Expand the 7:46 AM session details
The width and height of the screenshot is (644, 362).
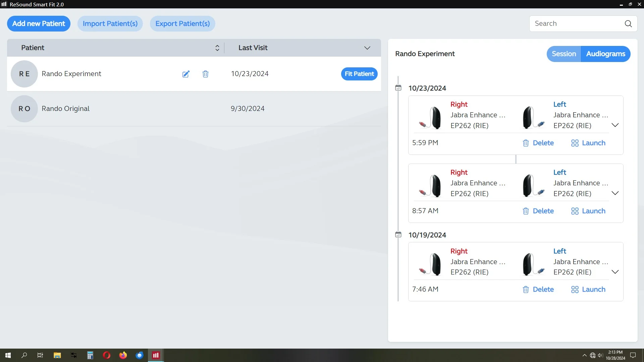[x=615, y=272]
